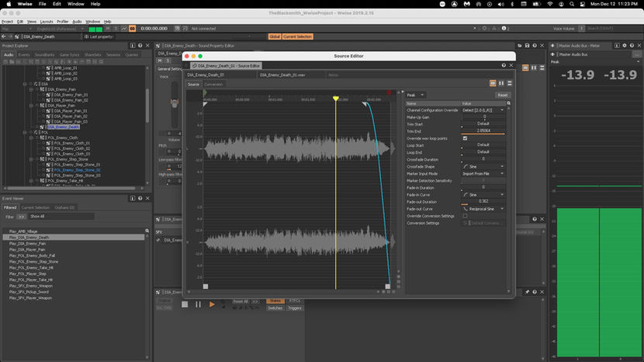Open the Layouts menu

coord(47,22)
